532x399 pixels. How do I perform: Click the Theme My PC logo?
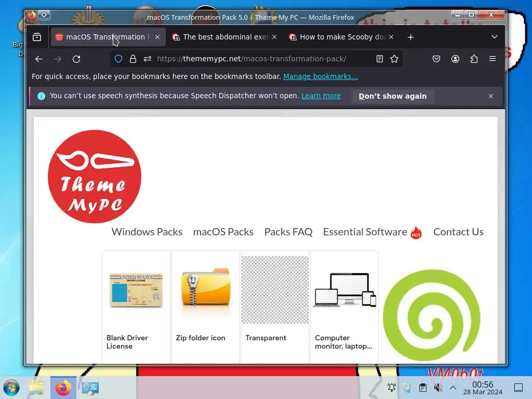tap(95, 177)
